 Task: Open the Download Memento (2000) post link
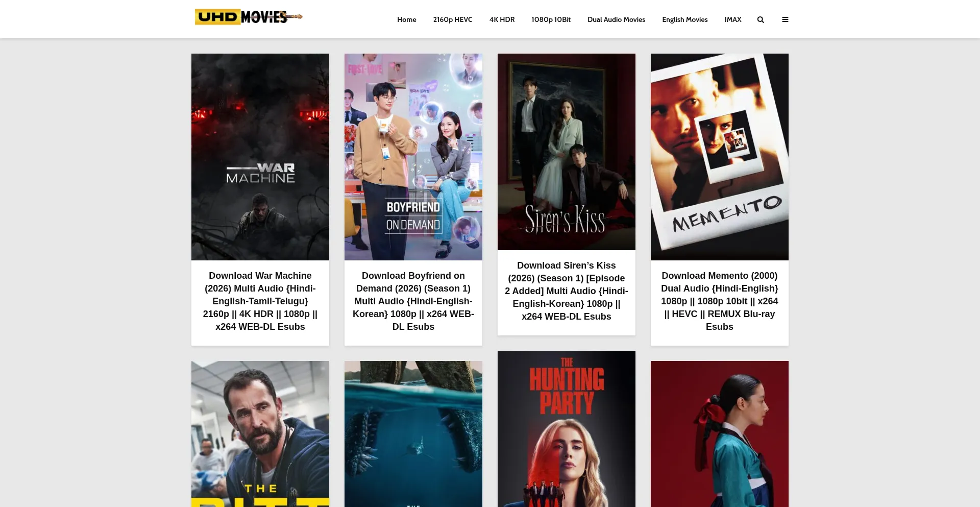tap(720, 301)
